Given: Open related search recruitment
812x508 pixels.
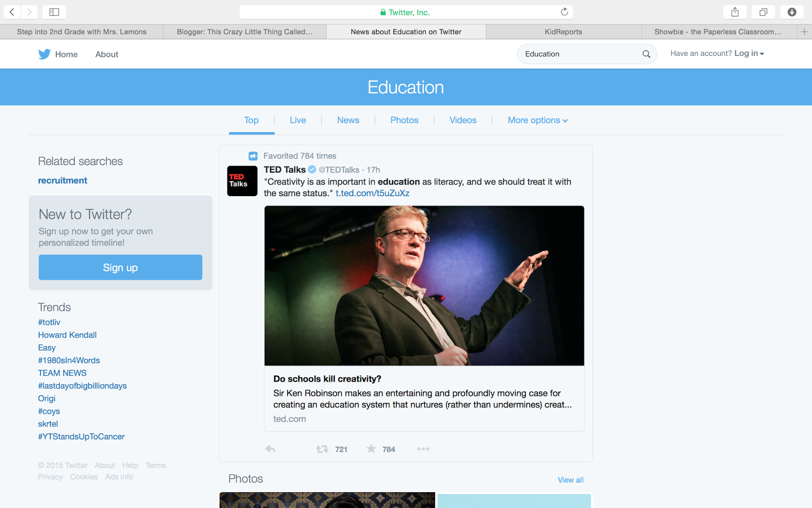Looking at the screenshot, I should tap(62, 180).
